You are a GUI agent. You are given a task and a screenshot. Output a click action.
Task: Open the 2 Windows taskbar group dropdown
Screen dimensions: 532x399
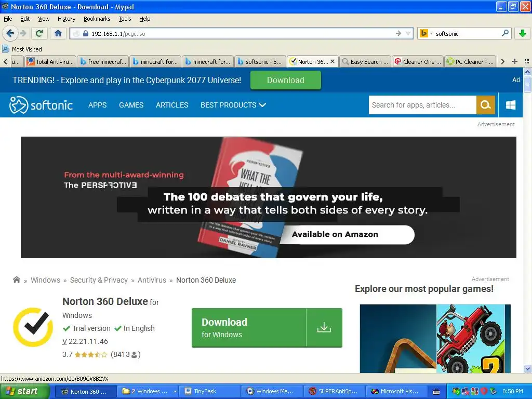pyautogui.click(x=175, y=391)
